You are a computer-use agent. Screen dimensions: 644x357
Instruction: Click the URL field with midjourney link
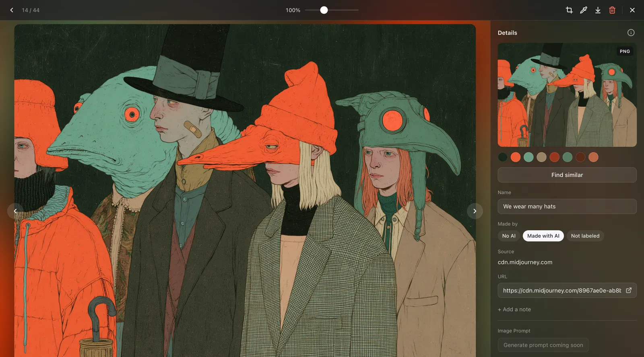(x=567, y=290)
